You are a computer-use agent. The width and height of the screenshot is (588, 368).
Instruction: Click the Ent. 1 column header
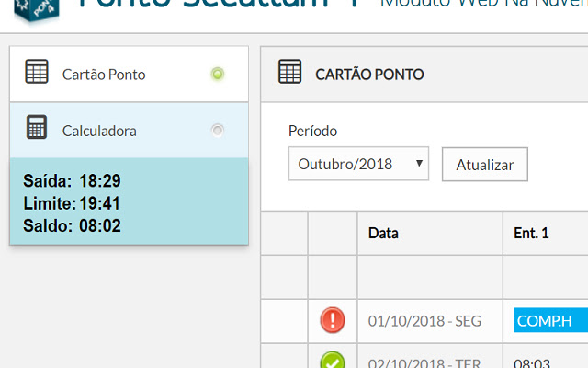531,234
